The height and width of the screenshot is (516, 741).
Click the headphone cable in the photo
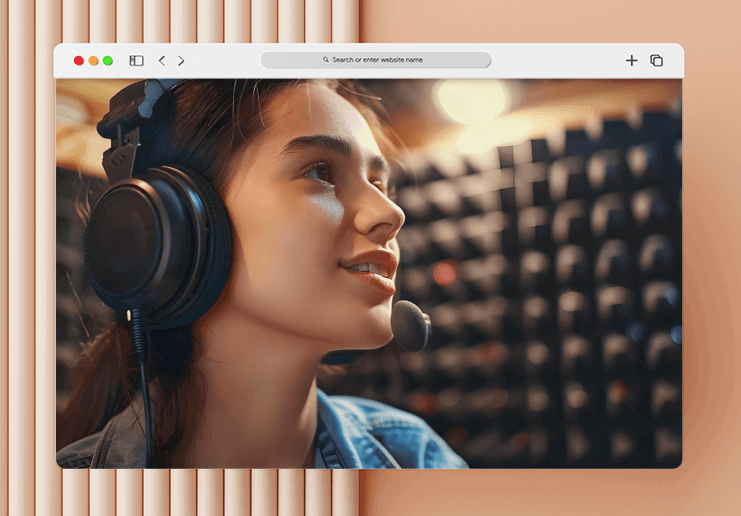[x=144, y=390]
